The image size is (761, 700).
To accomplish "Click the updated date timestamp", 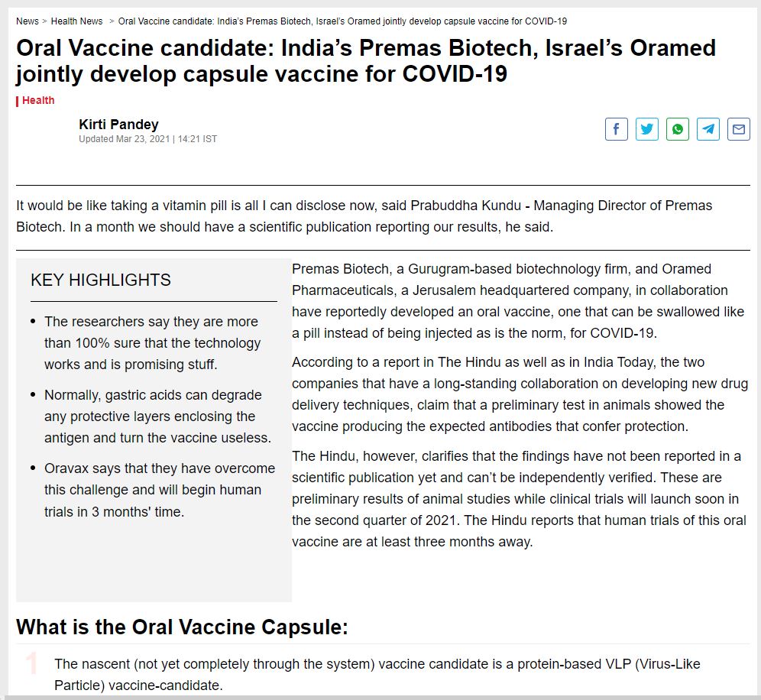I will (x=147, y=138).
